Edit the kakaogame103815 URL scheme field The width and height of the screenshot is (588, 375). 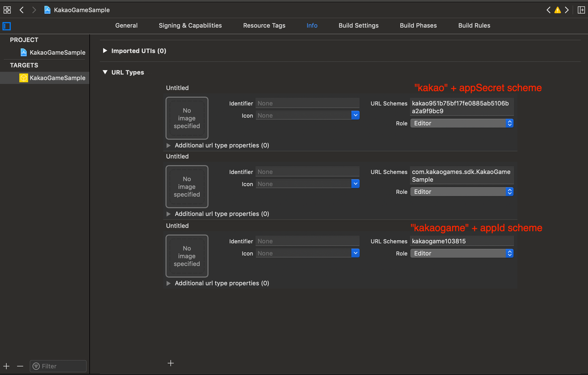(x=462, y=242)
